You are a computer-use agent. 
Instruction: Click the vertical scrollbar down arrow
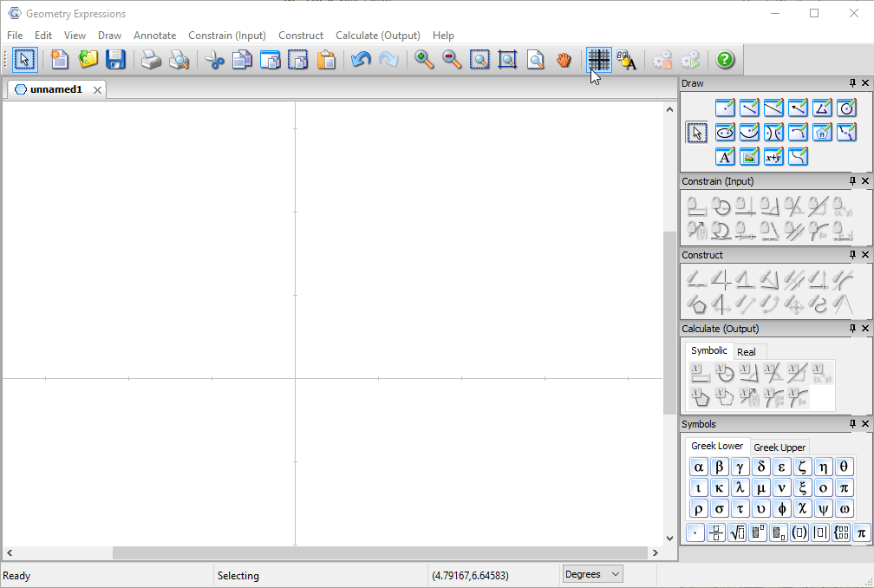(x=669, y=539)
